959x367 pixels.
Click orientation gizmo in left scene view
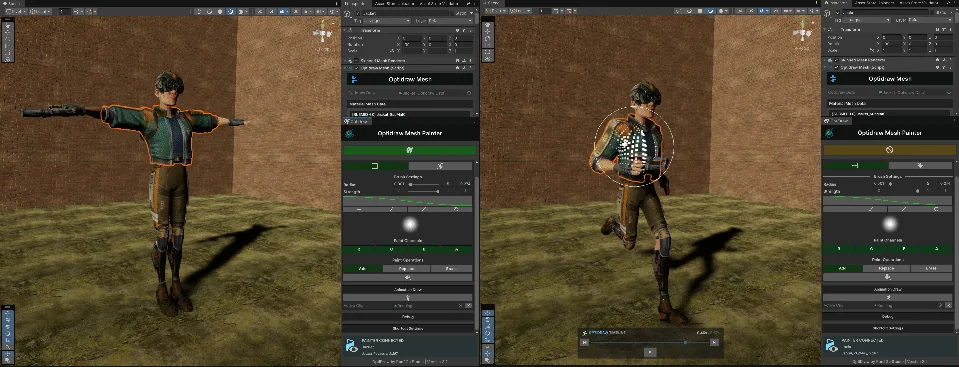(x=323, y=33)
